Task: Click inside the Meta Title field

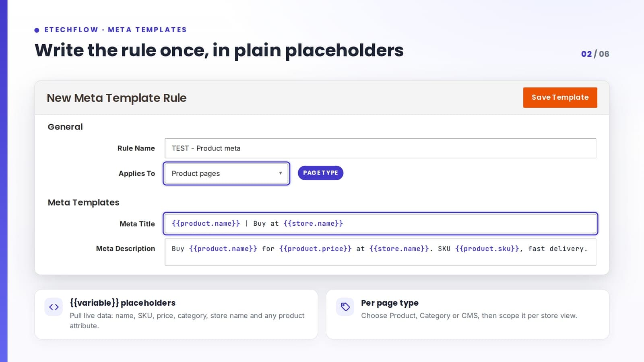Action: 380,224
